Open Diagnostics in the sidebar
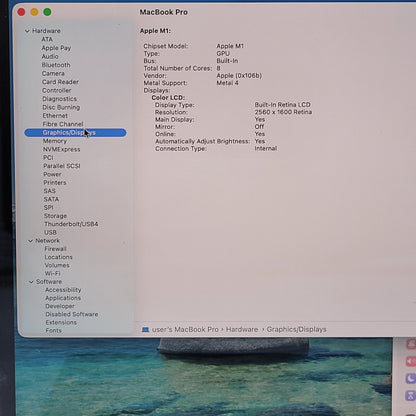The image size is (416, 416). tap(60, 99)
